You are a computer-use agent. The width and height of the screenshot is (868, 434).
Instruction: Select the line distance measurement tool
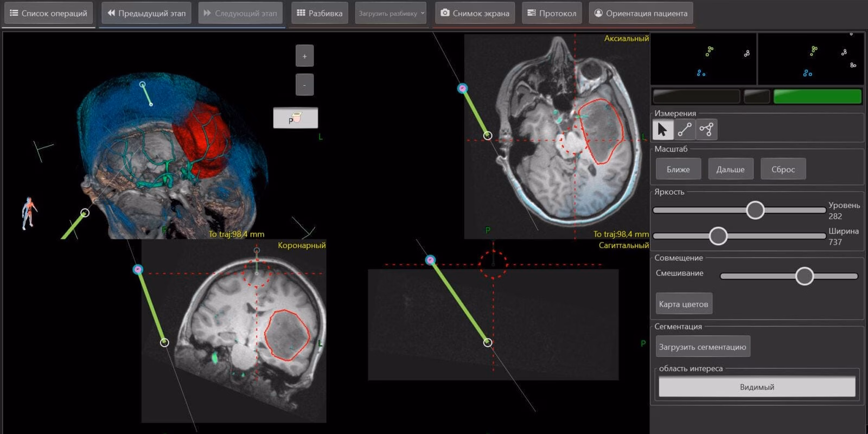point(685,130)
